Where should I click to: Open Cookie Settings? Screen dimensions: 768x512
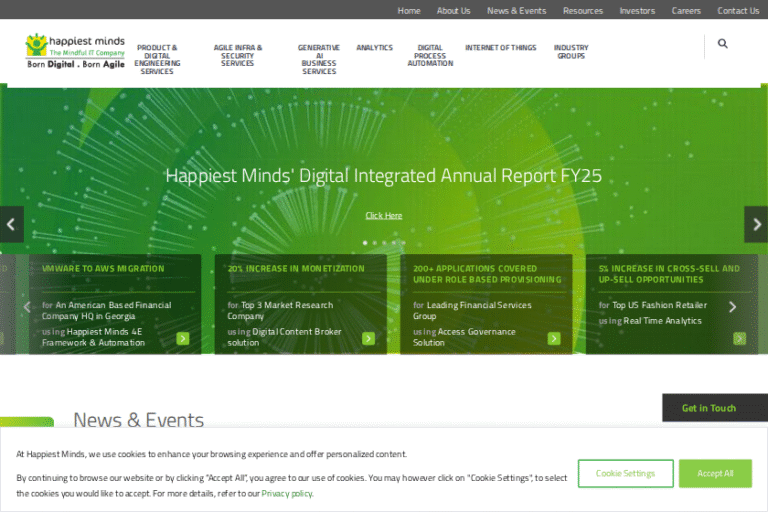625,473
